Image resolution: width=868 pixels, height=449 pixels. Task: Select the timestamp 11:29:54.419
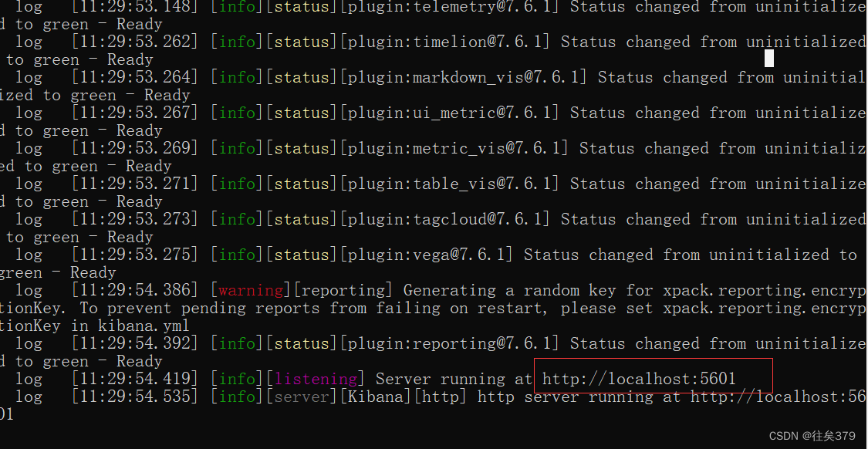click(135, 378)
